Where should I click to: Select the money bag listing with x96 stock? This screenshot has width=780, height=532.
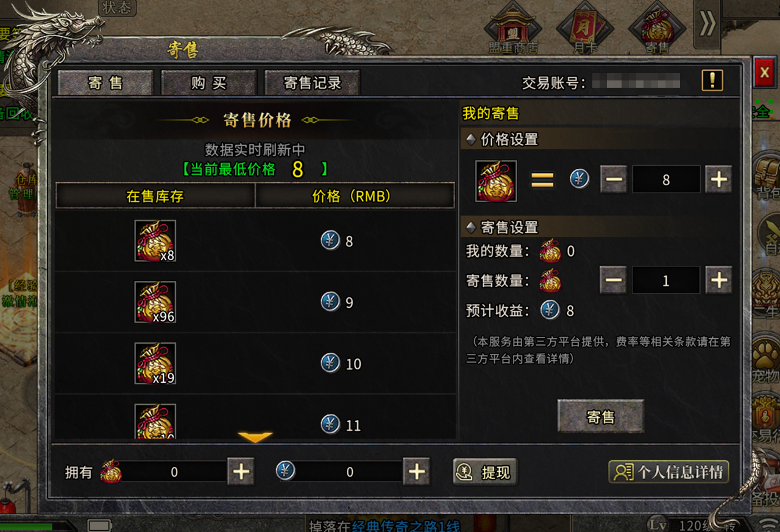[x=155, y=302]
